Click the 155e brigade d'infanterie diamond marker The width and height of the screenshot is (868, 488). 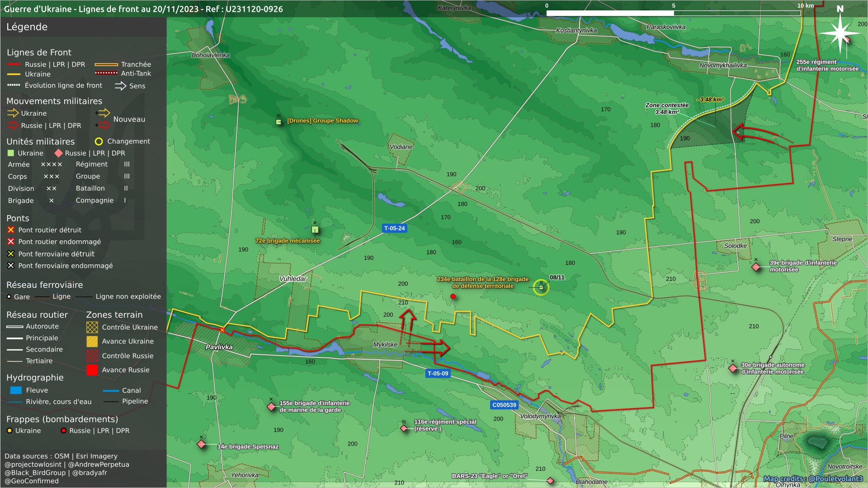point(271,407)
